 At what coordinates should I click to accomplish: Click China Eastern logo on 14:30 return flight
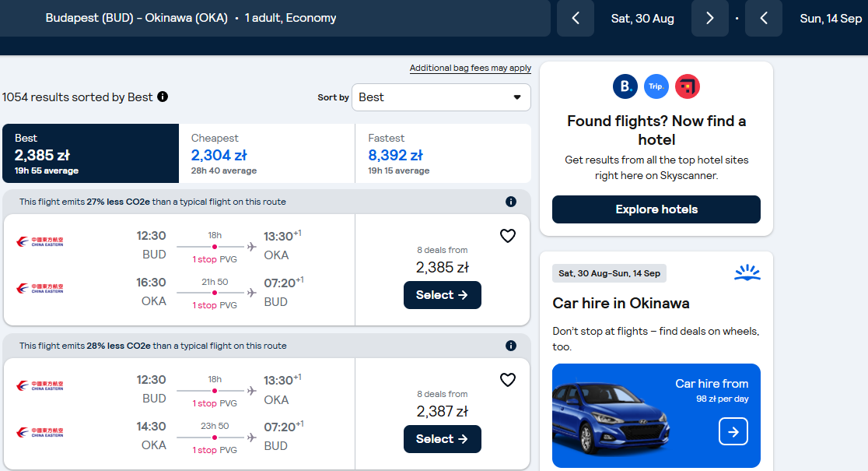[40, 432]
